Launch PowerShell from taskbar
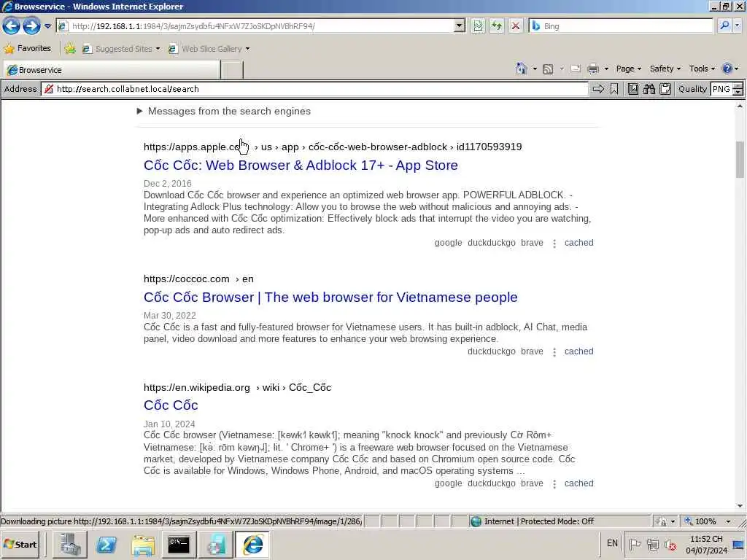The height and width of the screenshot is (560, 747). coord(107,544)
